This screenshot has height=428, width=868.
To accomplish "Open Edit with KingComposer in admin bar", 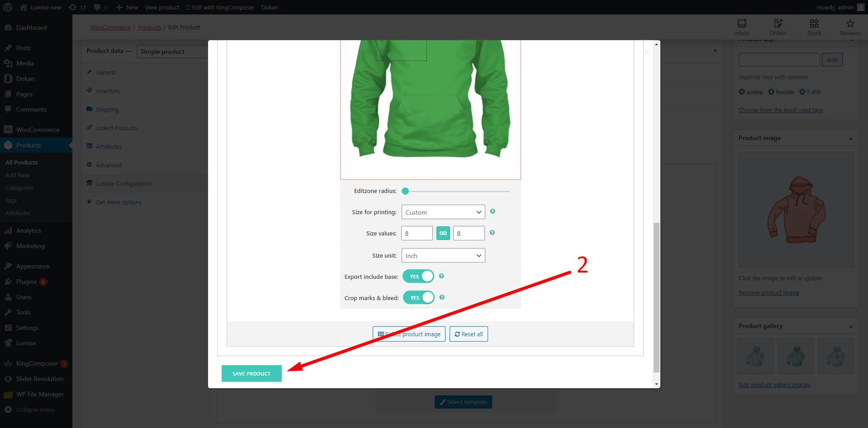I will [220, 7].
